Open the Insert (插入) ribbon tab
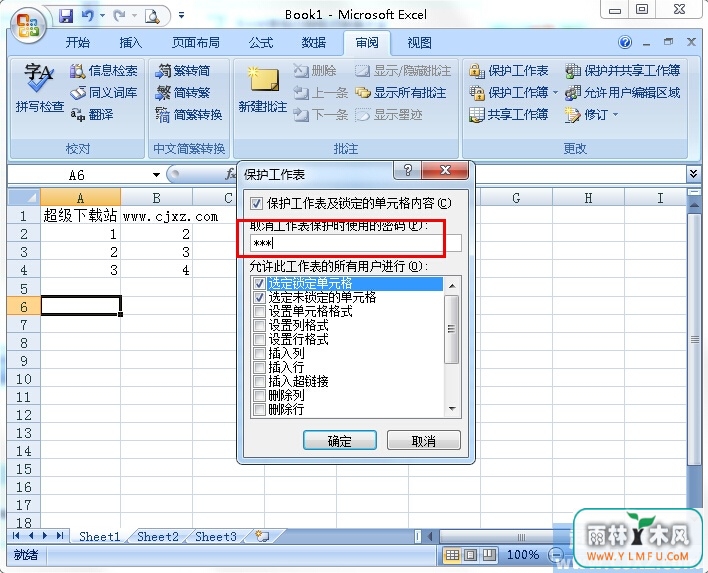Viewport: 708px width, 573px height. 130,42
